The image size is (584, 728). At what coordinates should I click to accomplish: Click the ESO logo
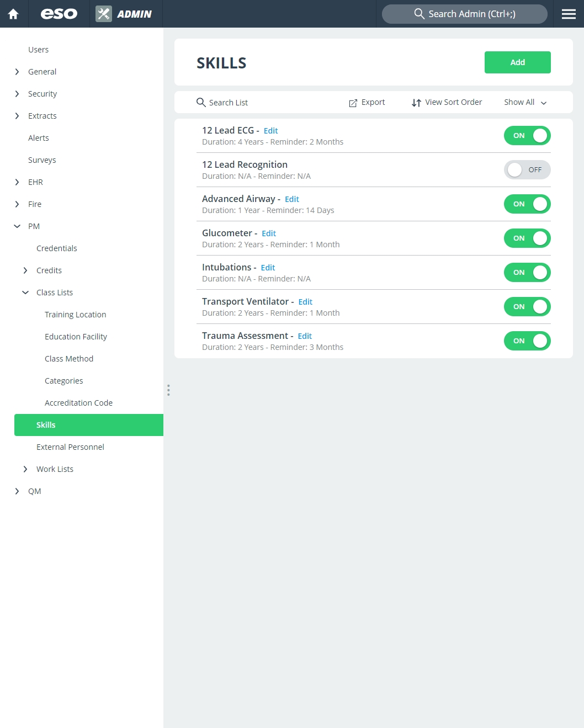pyautogui.click(x=59, y=14)
